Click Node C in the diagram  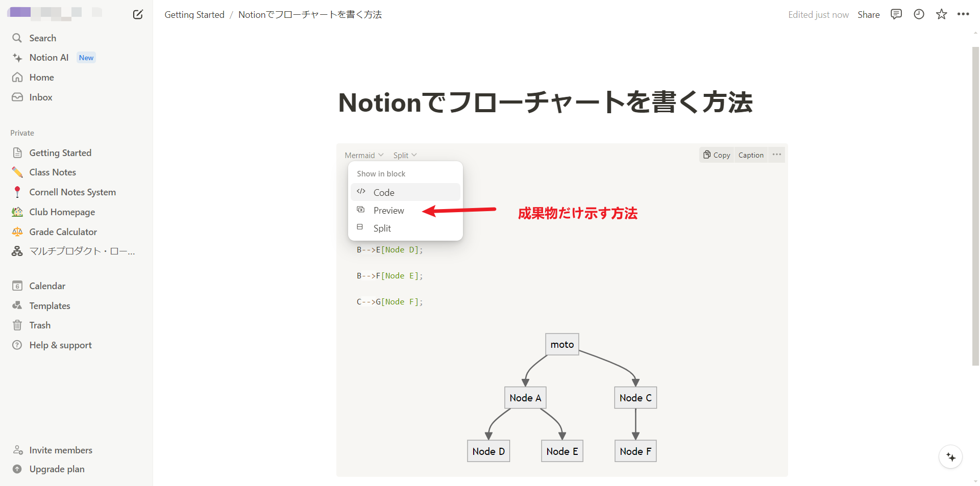635,398
